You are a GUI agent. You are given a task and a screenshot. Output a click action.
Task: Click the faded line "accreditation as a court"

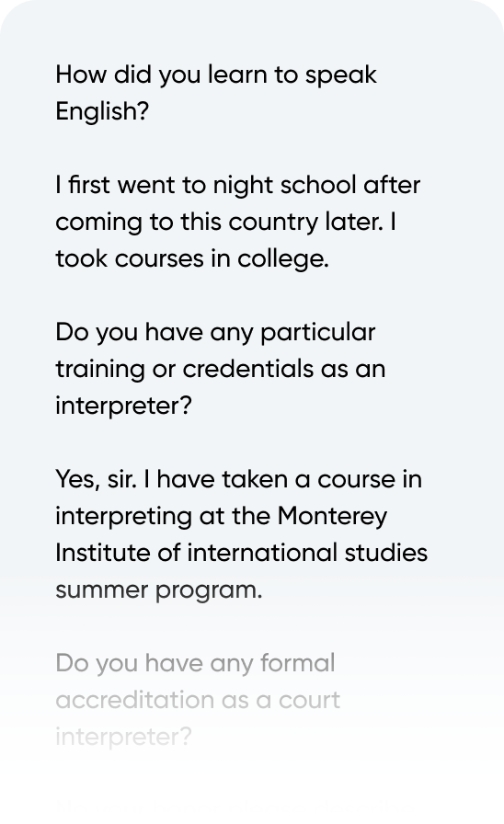(198, 701)
